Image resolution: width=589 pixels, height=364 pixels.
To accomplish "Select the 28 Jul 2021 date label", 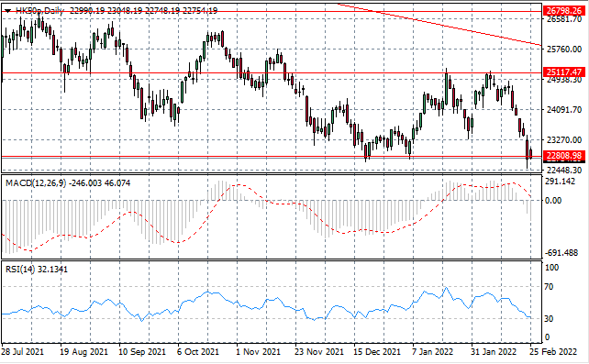I will tap(22, 352).
